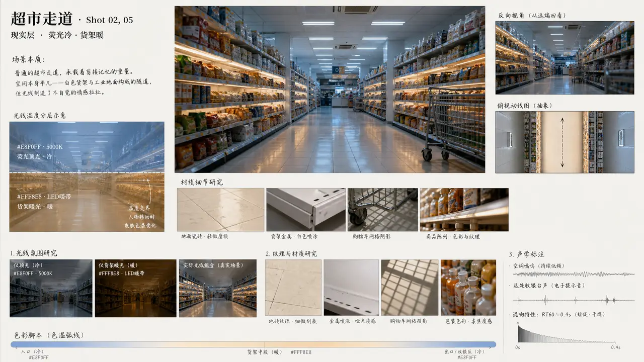Image resolution: width=644 pixels, height=362 pixels.
Task: Open the 俯视动线图 top-down flow diagram
Action: tap(565, 142)
